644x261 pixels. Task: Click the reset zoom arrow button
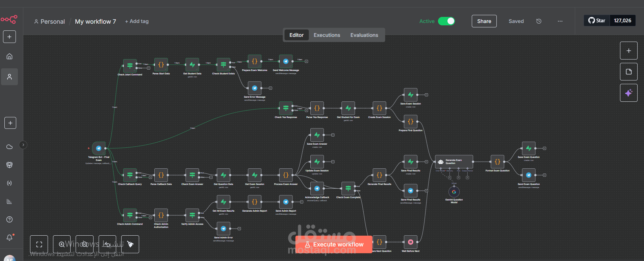pos(107,244)
